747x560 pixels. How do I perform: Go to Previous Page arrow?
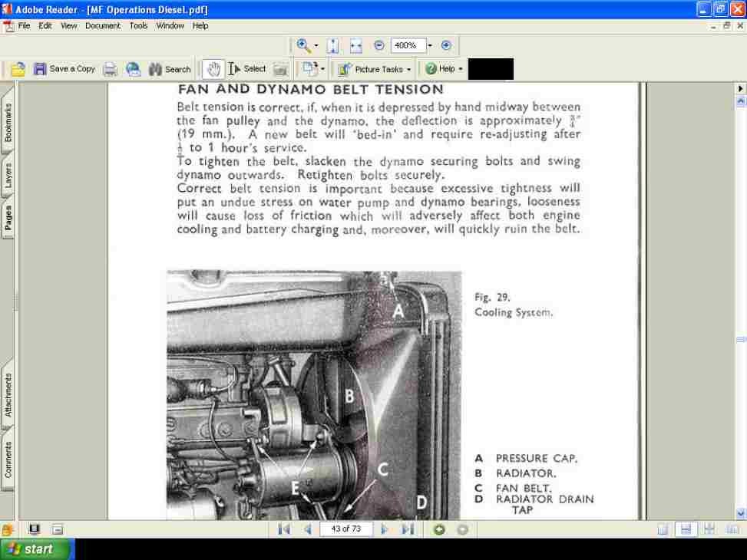pos(308,529)
